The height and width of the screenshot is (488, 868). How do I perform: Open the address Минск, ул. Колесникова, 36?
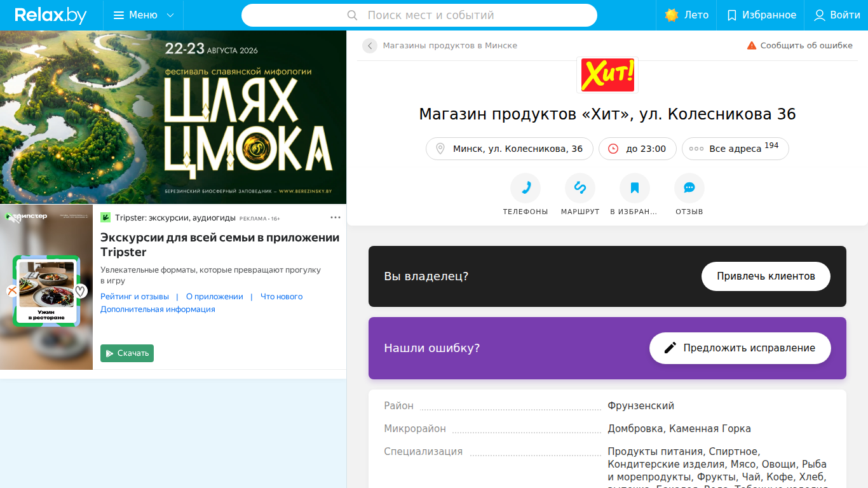(x=510, y=149)
